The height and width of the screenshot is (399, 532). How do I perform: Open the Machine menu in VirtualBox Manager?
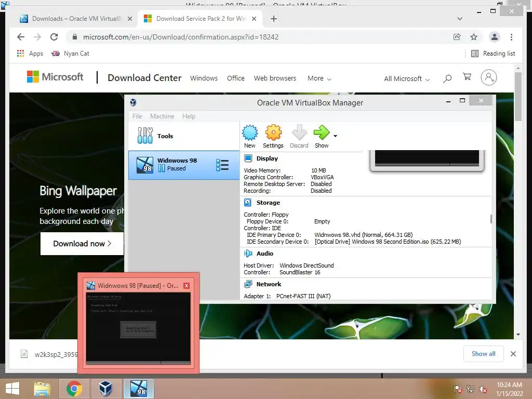pyautogui.click(x=162, y=116)
